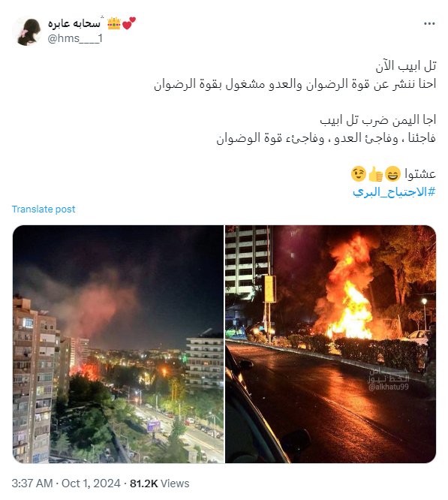The image size is (448, 500).
Task: Open the @hms___1 handle link
Action: click(75, 38)
